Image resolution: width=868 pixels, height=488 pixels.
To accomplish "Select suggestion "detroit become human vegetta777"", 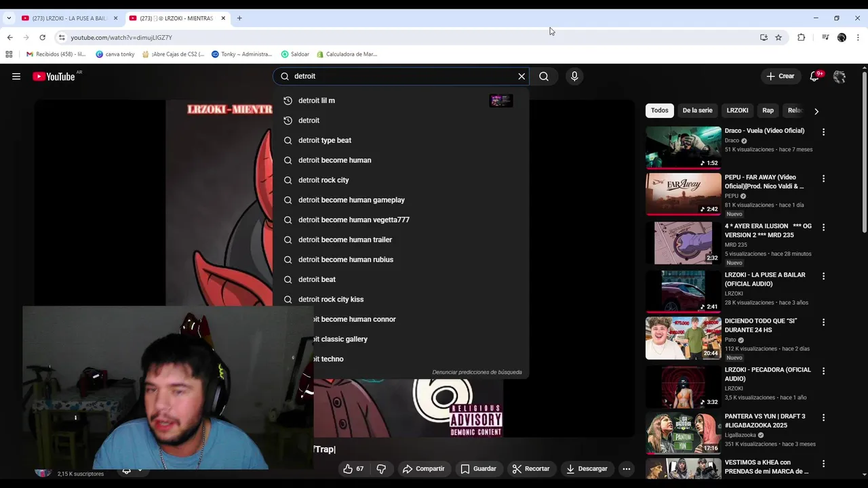I will tap(400, 220).
